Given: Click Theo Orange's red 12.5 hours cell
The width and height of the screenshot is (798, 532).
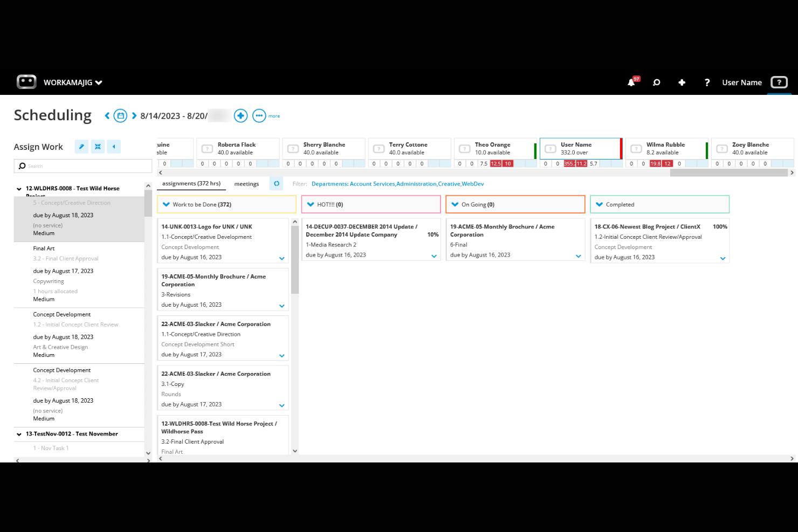Looking at the screenshot, I should (496, 164).
